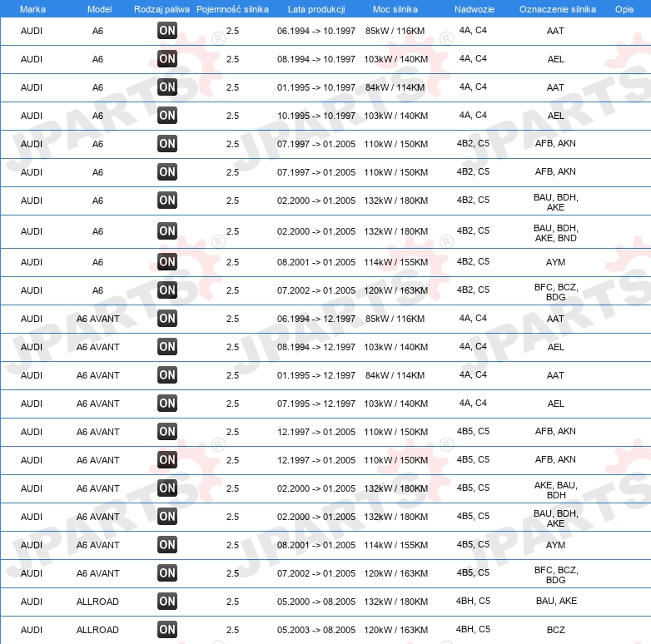This screenshot has height=644, width=651.
Task: Click the Moc silnika column header
Action: [395, 9]
